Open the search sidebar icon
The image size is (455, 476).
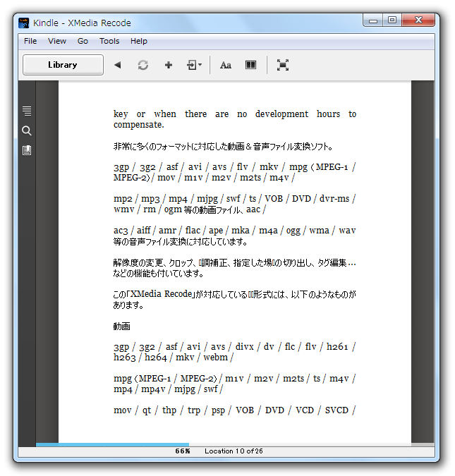pyautogui.click(x=27, y=131)
